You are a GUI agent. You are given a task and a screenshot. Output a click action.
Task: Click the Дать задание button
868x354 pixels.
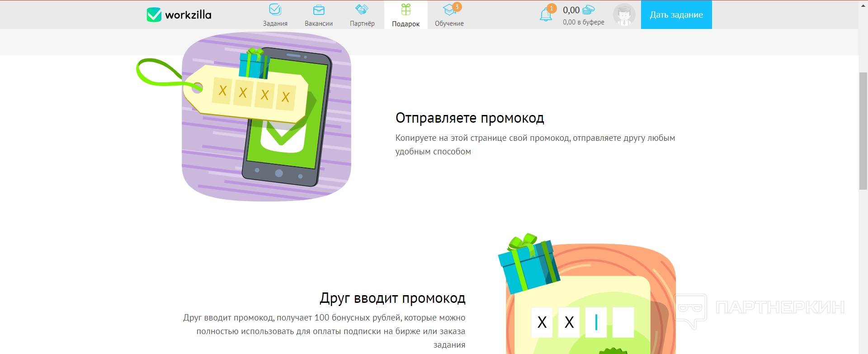676,15
